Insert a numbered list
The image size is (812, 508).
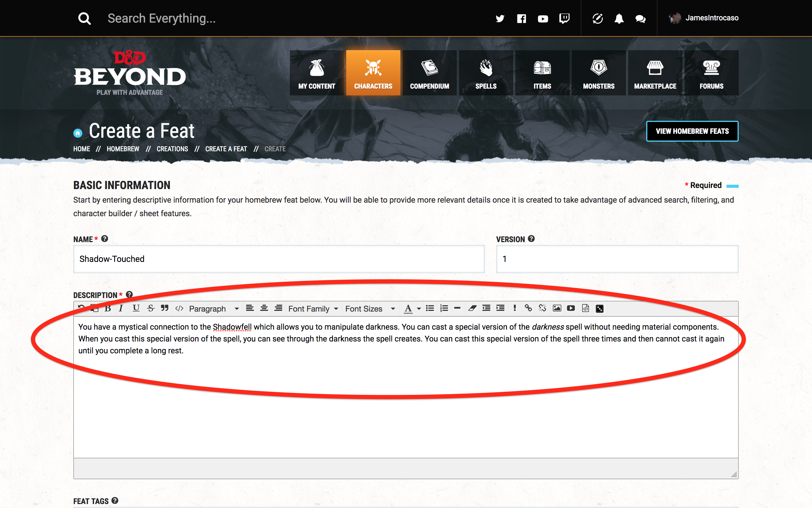pyautogui.click(x=444, y=308)
